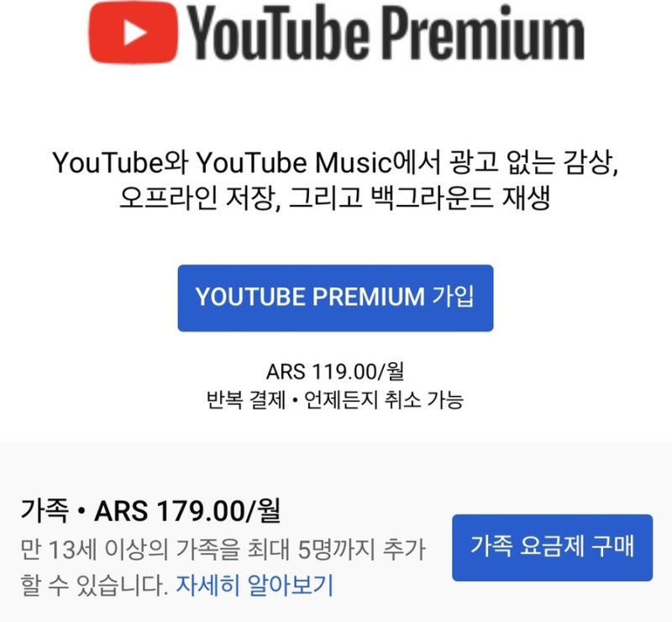672x622 pixels.
Task: Follow the blue link after 있습니다
Action: (x=255, y=585)
